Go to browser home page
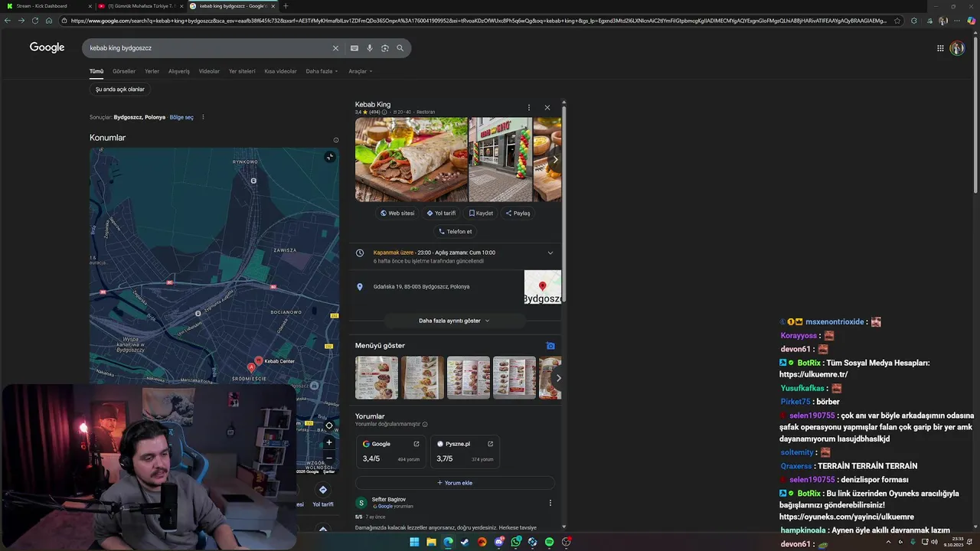This screenshot has height=551, width=980. click(49, 21)
